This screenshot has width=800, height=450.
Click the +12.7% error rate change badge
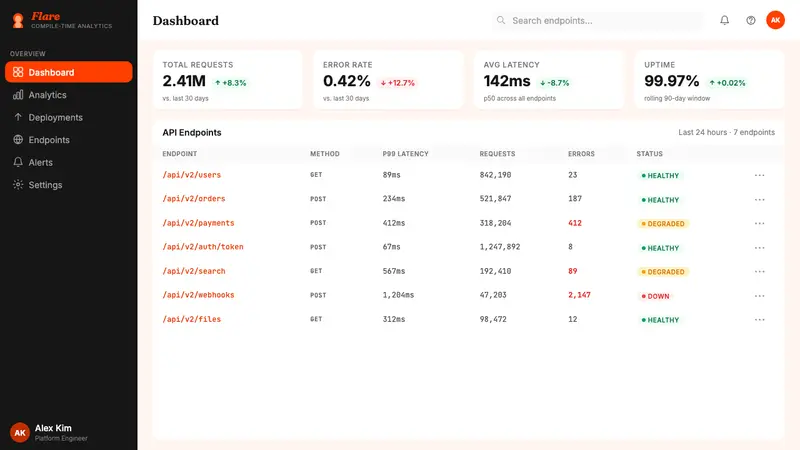pos(398,83)
